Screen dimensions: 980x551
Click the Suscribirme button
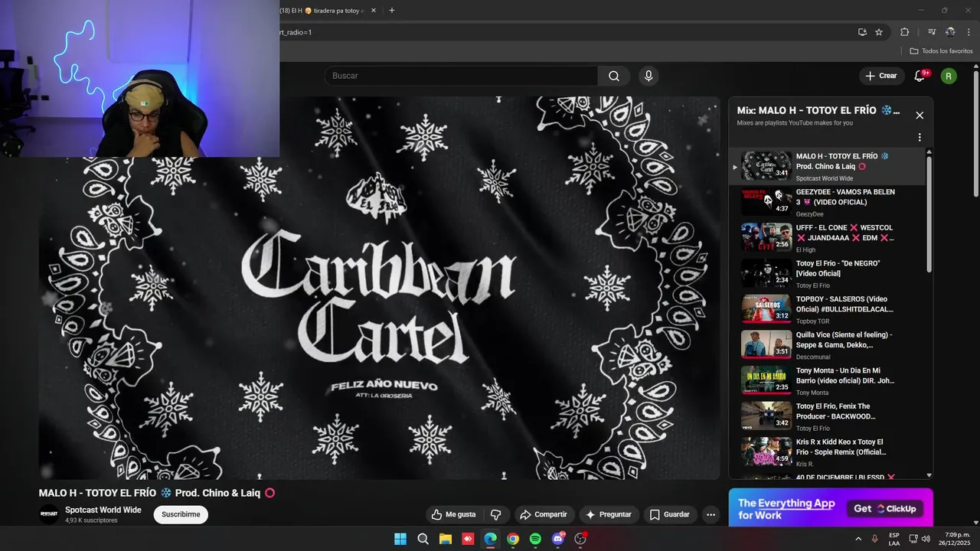181,514
